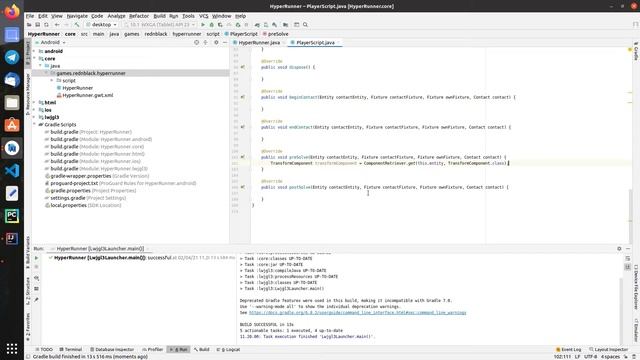Viewport: 640px width, 360px height.
Task: Open Telegram from the Ubuntu dock
Action: point(12,57)
